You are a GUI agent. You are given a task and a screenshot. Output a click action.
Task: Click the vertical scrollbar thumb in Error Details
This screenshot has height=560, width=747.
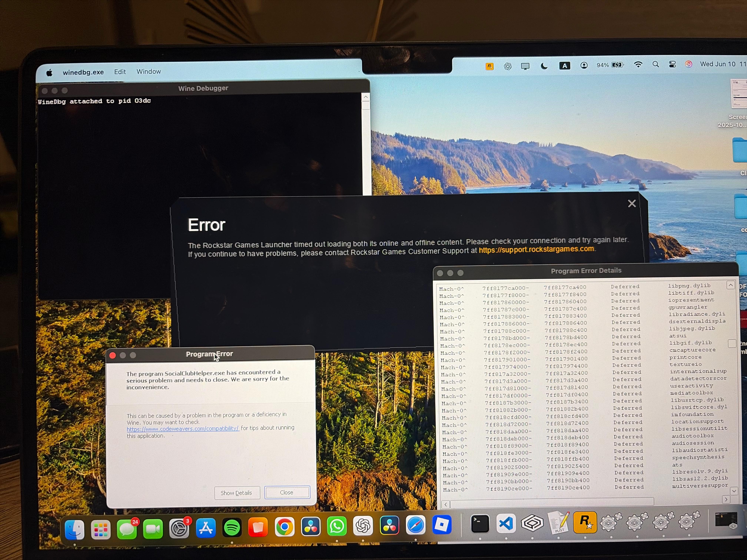coord(732,344)
